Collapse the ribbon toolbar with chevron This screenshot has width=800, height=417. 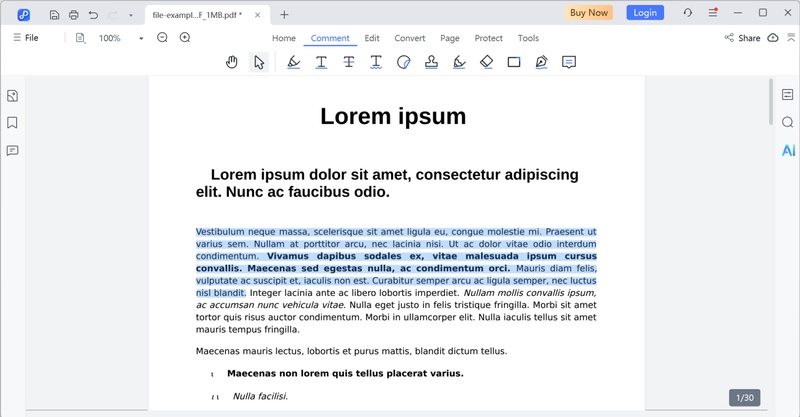(790, 38)
